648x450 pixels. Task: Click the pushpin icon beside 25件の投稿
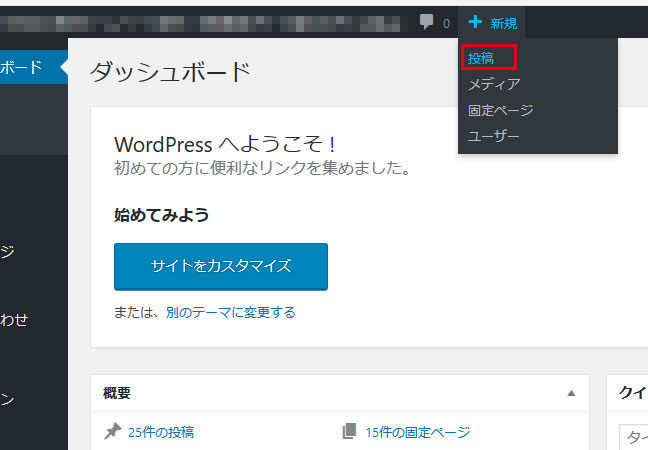[112, 431]
